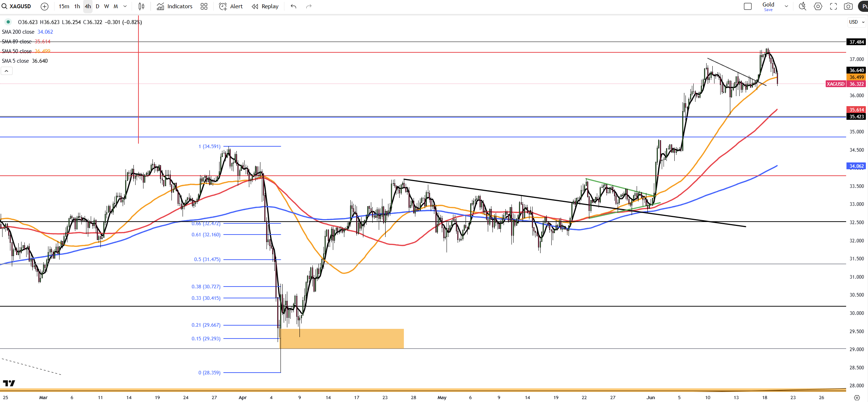Create an Alert
Image resolution: width=868 pixels, height=402 pixels.
(x=231, y=6)
